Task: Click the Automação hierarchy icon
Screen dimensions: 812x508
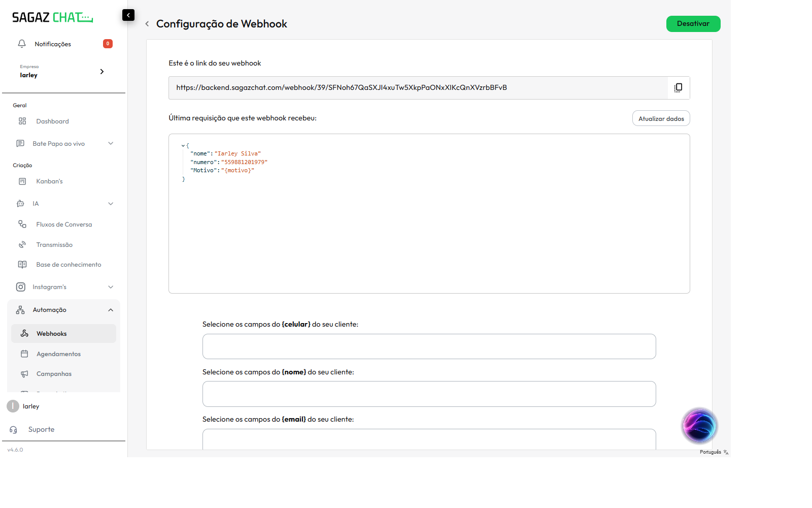Action: click(x=20, y=310)
